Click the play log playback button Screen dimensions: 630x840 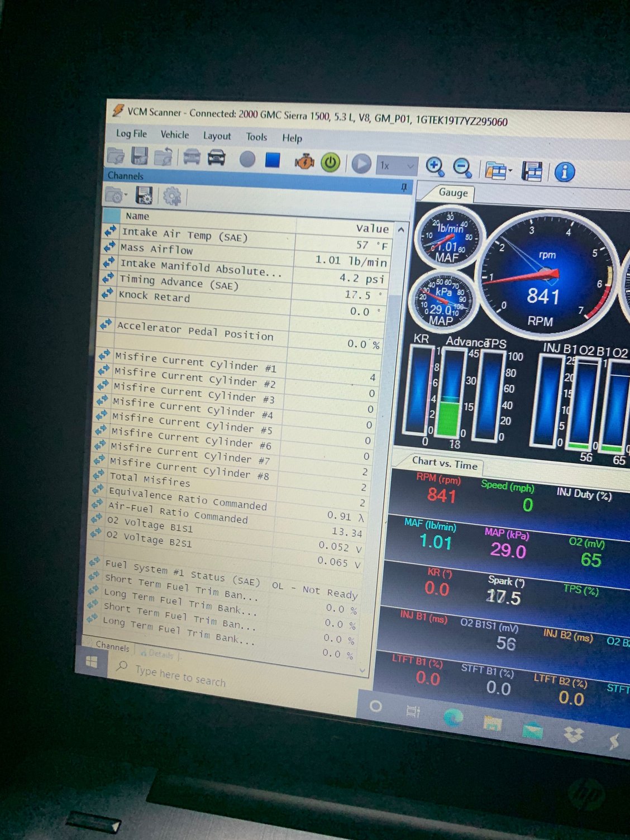coord(361,164)
